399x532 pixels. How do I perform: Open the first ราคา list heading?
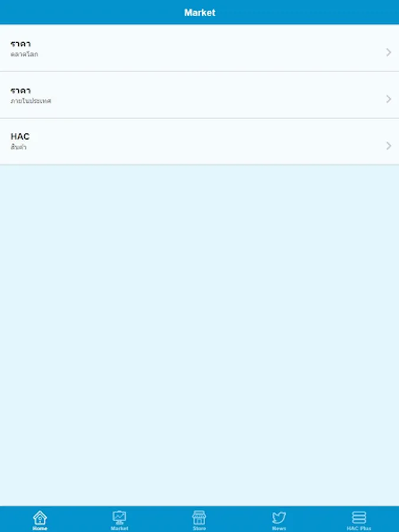(x=20, y=44)
